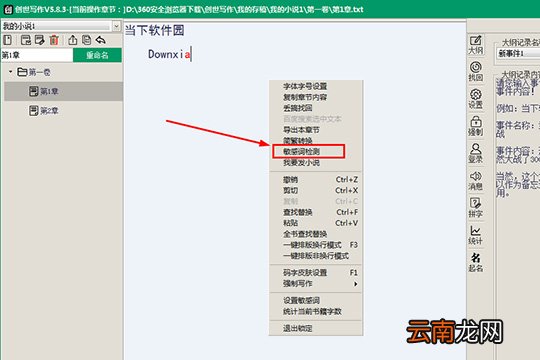Click the export upload arrow icon
This screenshot has width=540, height=360.
click(x=72, y=40)
